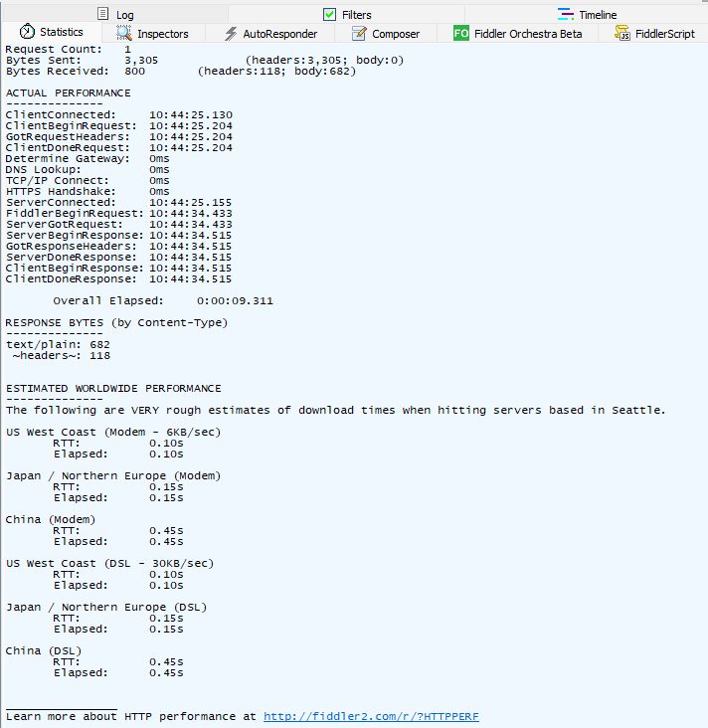Click the Inspectors magnifier icon
708x728 pixels.
pos(124,33)
